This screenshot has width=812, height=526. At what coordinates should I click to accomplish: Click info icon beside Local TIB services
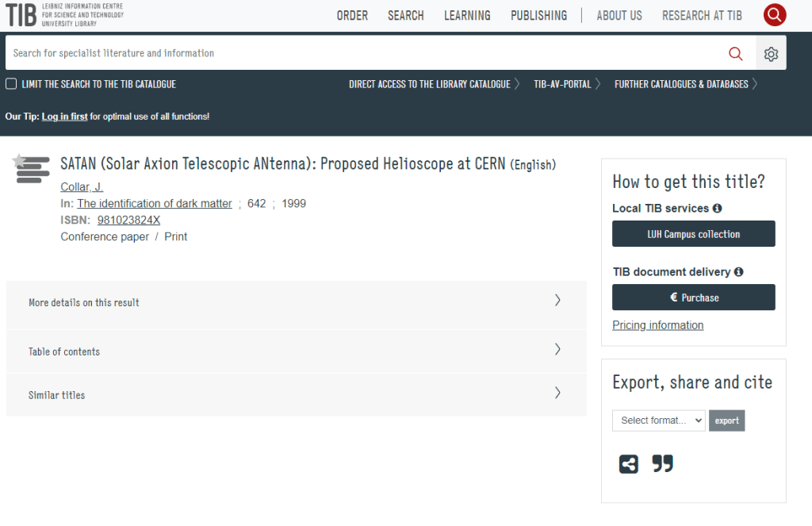(x=717, y=208)
